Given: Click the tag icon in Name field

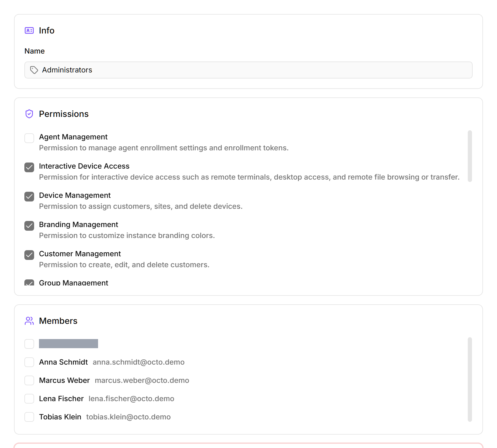Looking at the screenshot, I should 34,70.
